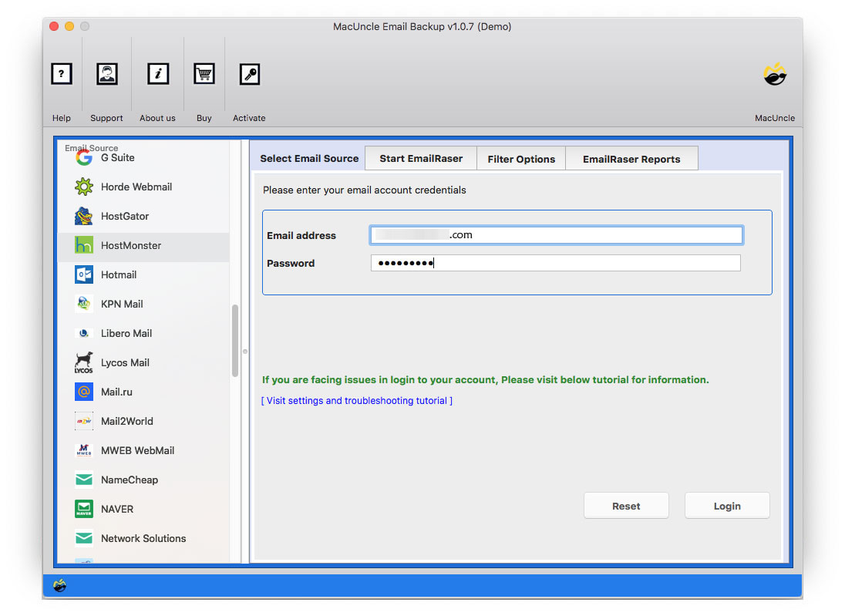
Task: Choose Lycos Mail source
Action: 125,362
